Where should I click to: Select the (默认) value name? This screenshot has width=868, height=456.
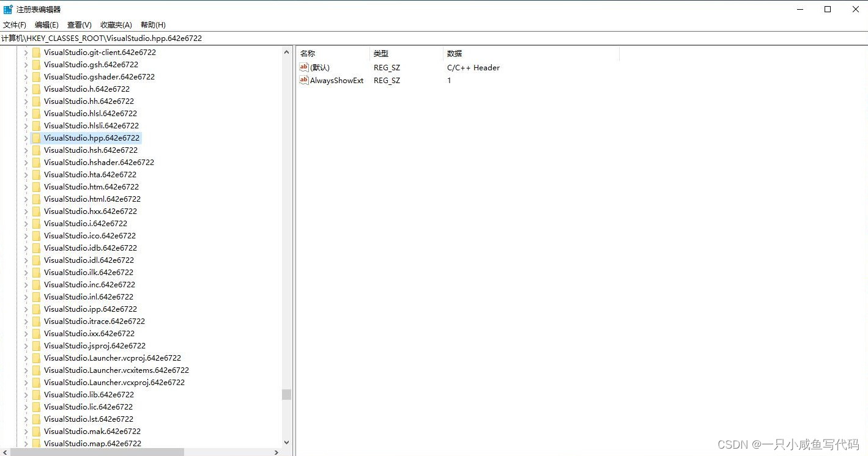click(320, 68)
